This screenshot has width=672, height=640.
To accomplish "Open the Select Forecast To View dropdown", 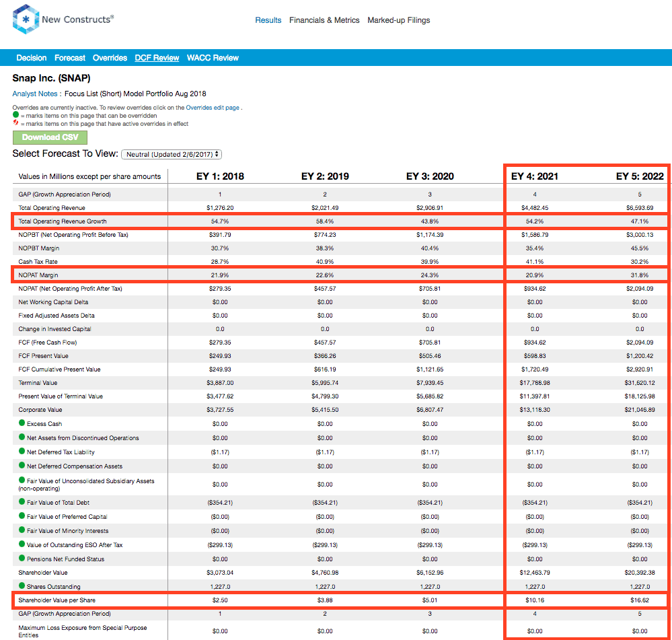I will [172, 154].
